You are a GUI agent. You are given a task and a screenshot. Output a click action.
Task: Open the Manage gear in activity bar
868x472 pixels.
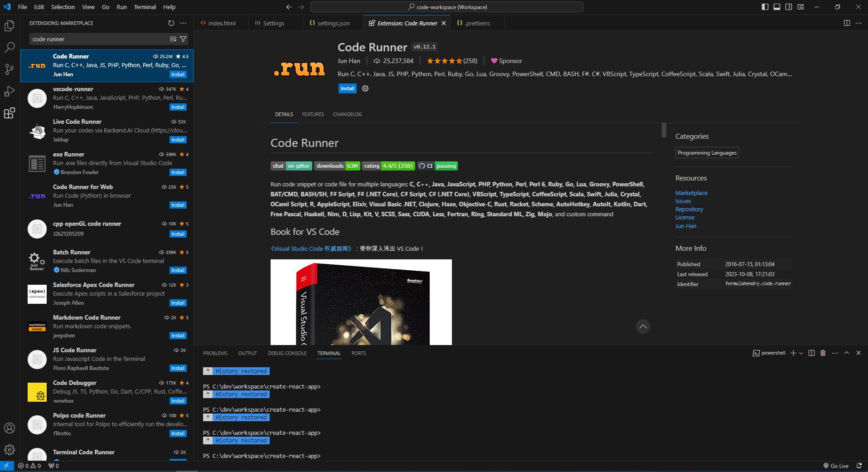click(10, 450)
